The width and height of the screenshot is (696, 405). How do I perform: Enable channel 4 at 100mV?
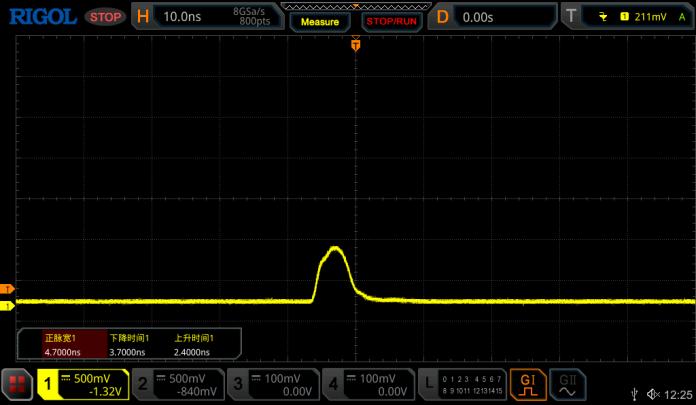point(368,384)
